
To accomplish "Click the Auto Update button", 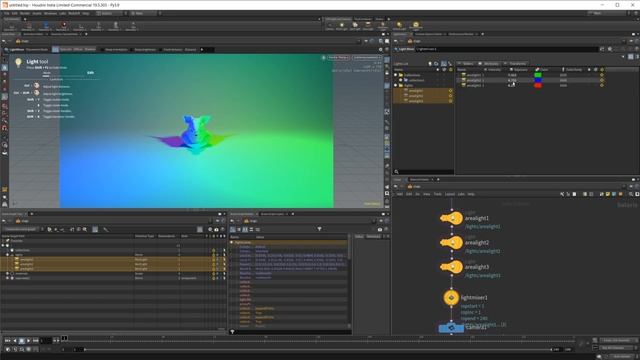I will 621,356.
